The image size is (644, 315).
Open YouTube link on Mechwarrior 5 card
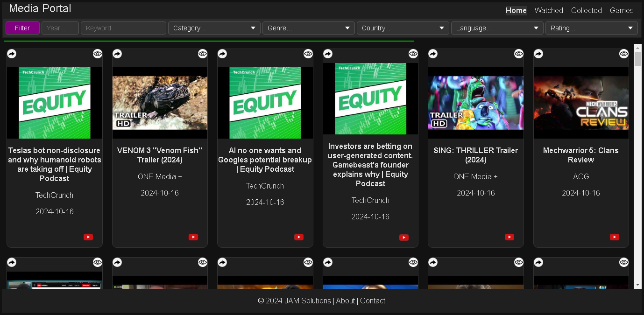pyautogui.click(x=615, y=237)
